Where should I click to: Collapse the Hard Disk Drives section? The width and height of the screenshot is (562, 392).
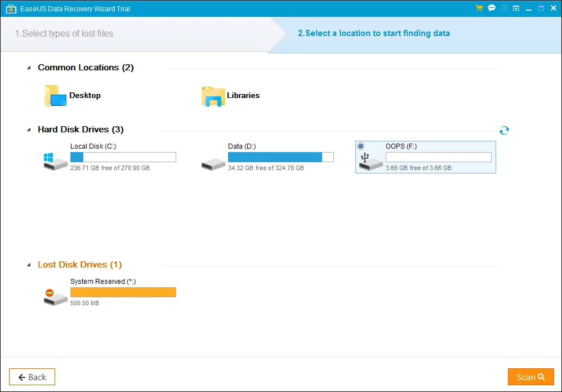(29, 130)
